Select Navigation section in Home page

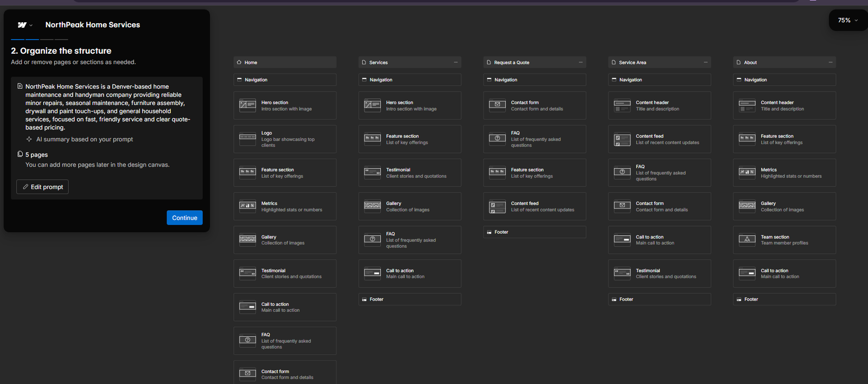click(x=285, y=80)
